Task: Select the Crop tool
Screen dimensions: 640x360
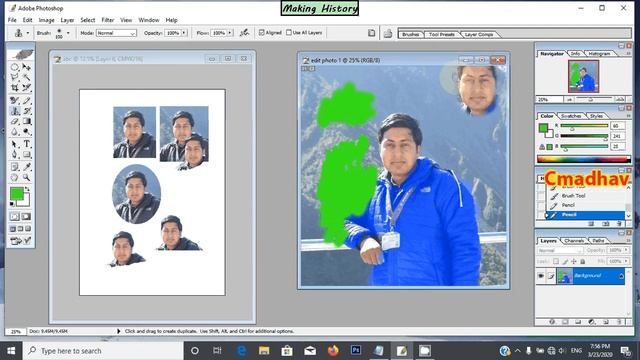Action: (x=15, y=87)
